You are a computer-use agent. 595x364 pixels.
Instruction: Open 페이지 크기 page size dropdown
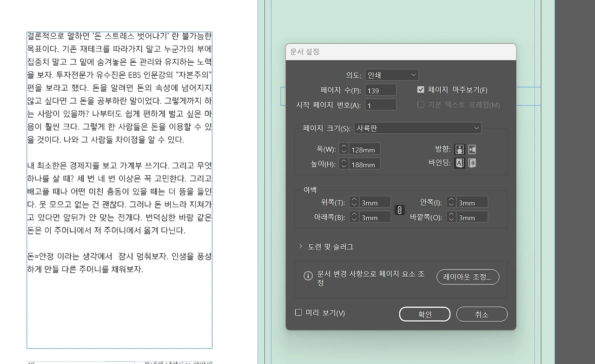coord(418,128)
